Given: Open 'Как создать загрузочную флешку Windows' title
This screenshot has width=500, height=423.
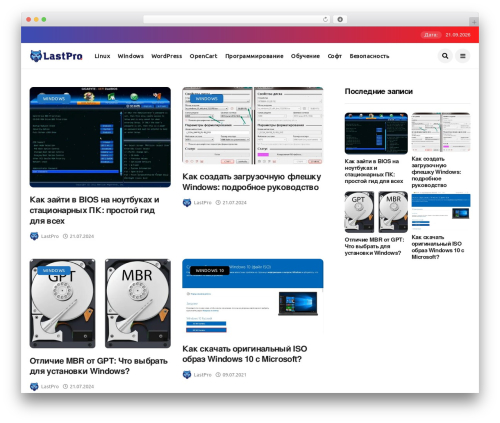Looking at the screenshot, I should [x=252, y=182].
